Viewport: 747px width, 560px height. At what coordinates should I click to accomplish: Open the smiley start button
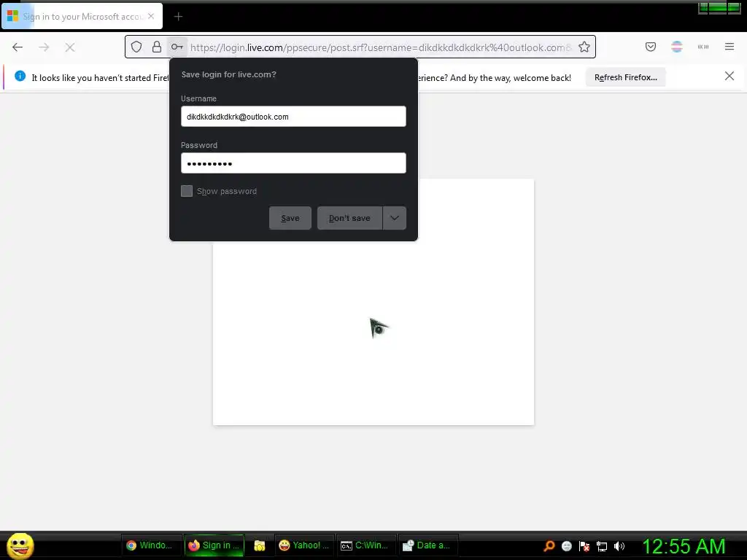pyautogui.click(x=20, y=545)
